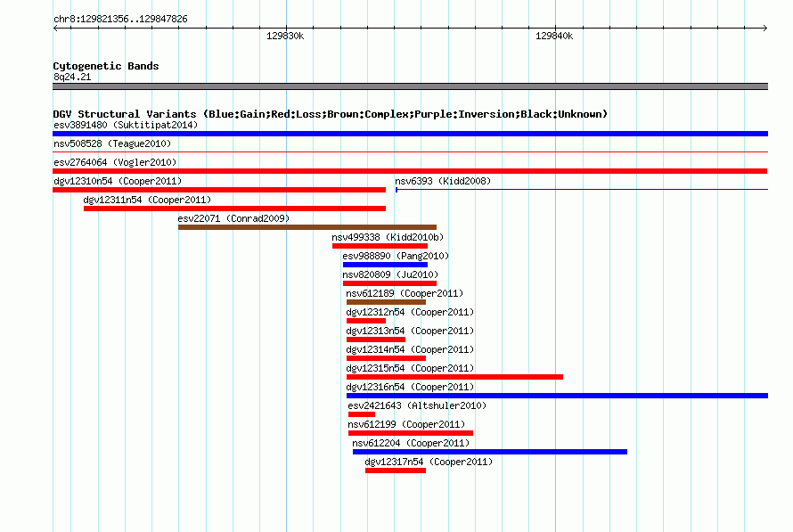Open the nsv820809 (Ju2010) label

(390, 274)
